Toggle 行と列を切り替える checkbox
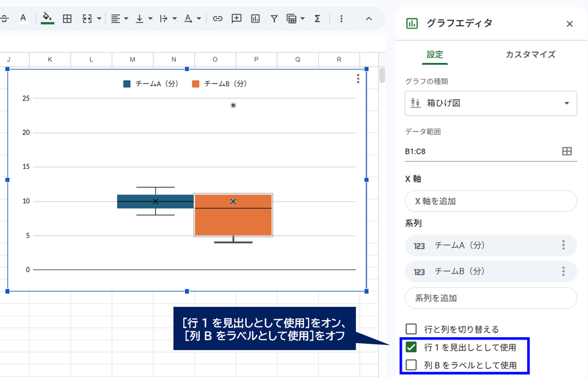 tap(411, 329)
